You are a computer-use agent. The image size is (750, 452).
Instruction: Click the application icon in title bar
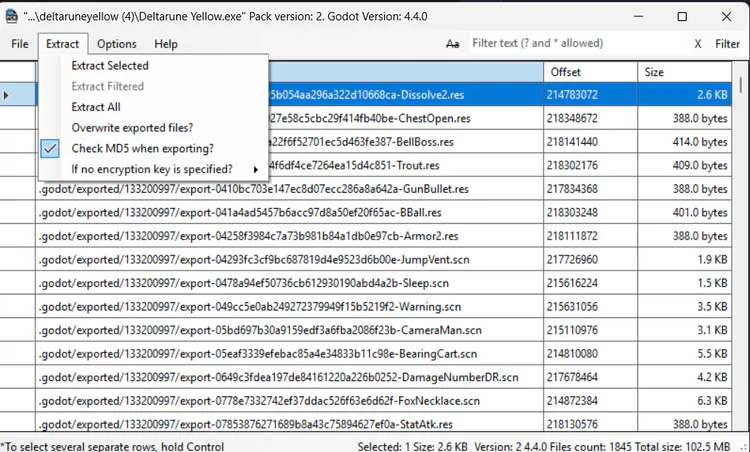(x=11, y=16)
